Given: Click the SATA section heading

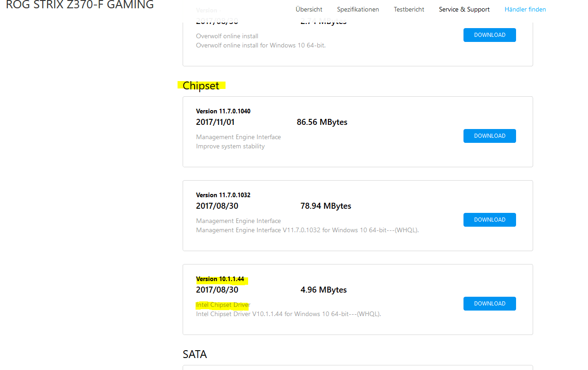Looking at the screenshot, I should (195, 354).
